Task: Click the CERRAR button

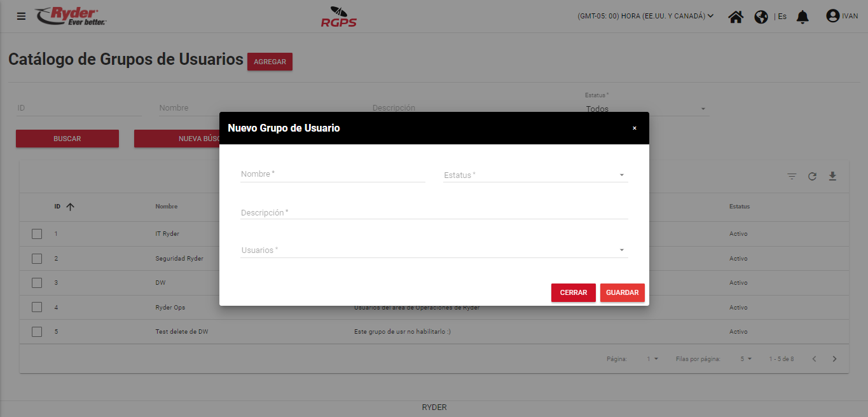Action: [573, 292]
